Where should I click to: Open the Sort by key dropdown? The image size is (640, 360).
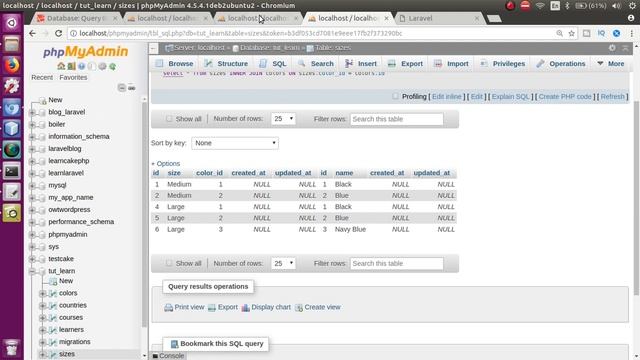(x=235, y=143)
